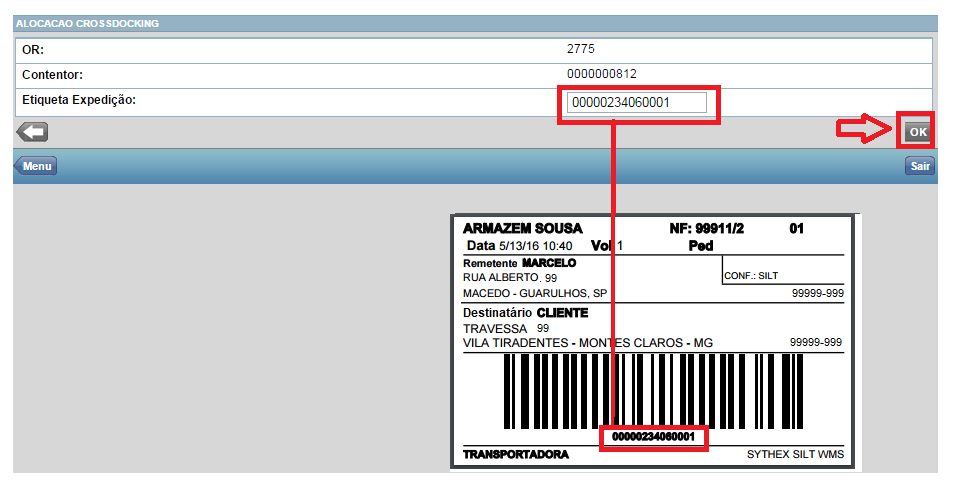
Task: Click the back arrow icon
Action: (32, 132)
